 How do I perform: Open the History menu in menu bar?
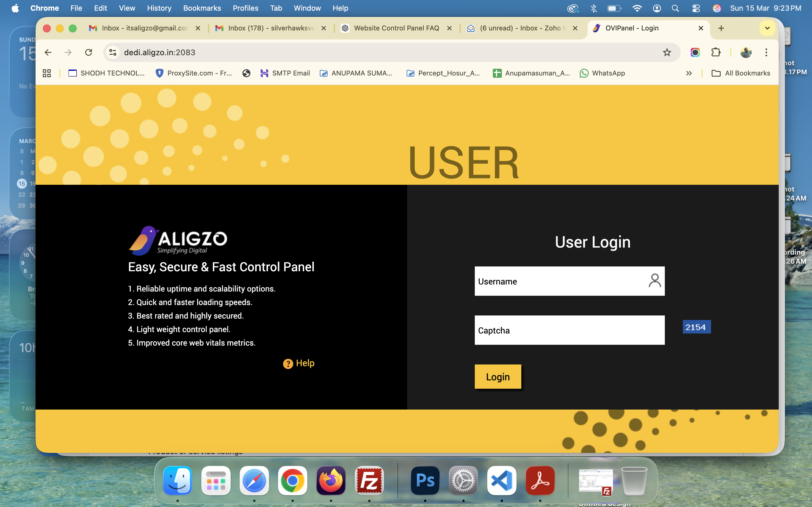(x=159, y=8)
